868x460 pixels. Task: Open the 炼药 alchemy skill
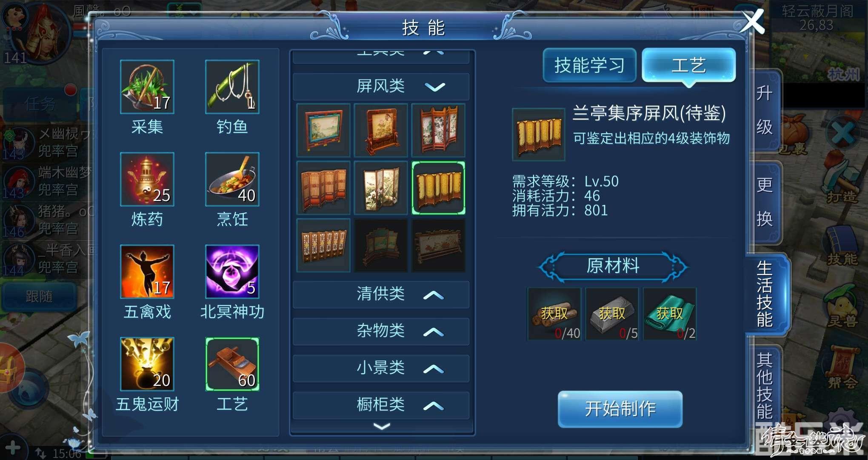pyautogui.click(x=147, y=179)
